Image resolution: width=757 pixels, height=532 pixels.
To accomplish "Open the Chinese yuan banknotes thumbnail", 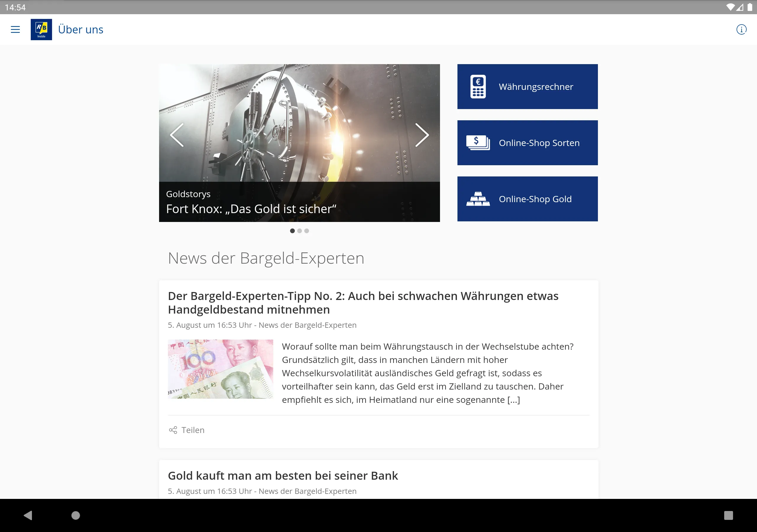I will [221, 369].
